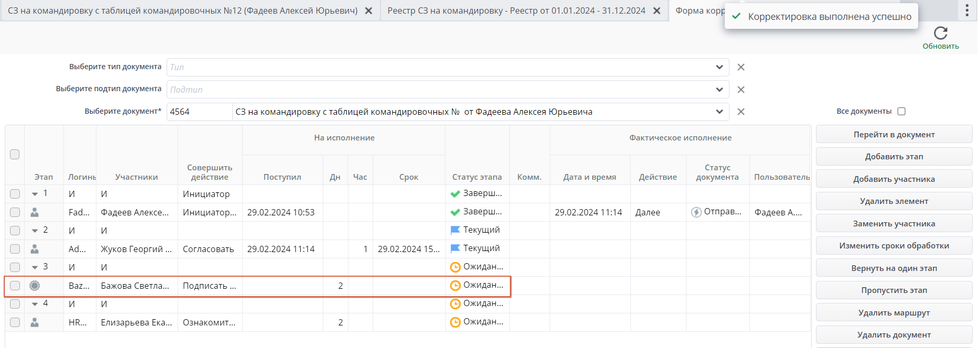Switch to СЗ на командировку №12 tab

pos(182,10)
